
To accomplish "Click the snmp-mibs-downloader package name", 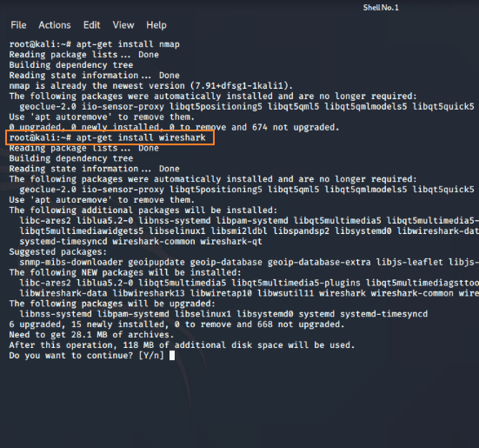I will [x=71, y=262].
